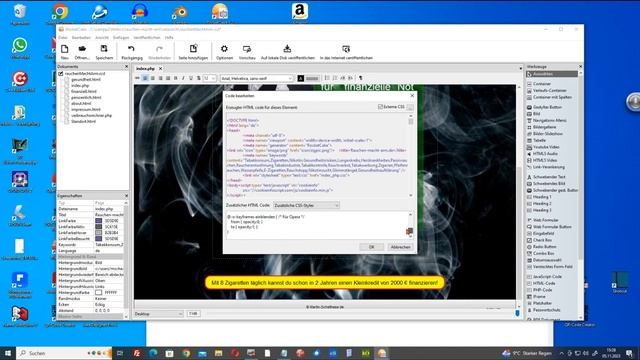Screen dimensions: 640x360
Task: Click the Vorschau preview icon
Action: point(247,49)
